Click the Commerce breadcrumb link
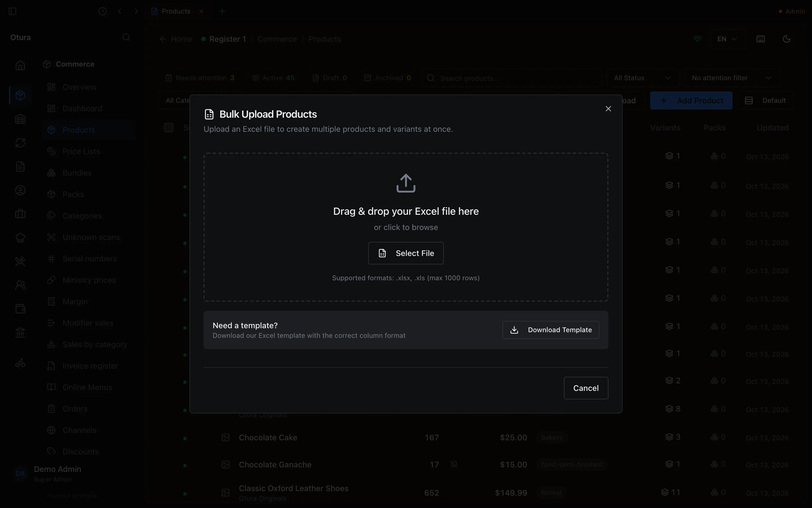Screen dimensions: 812x508 click(x=277, y=39)
